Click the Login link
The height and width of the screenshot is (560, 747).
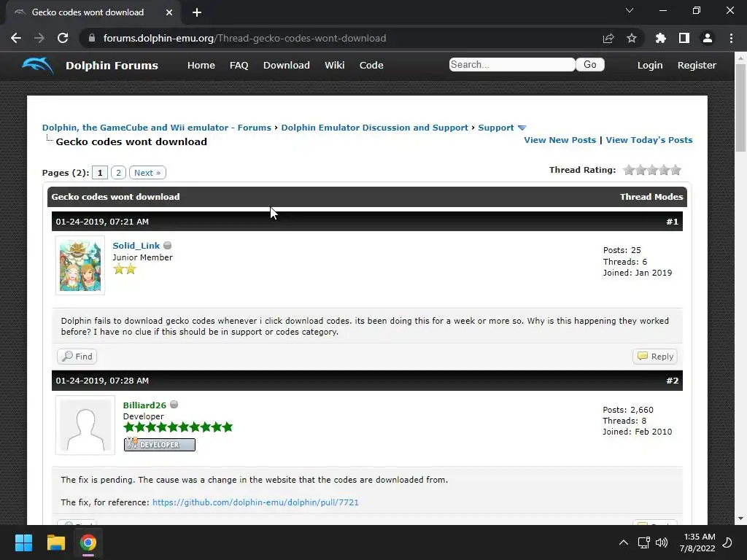pyautogui.click(x=650, y=65)
